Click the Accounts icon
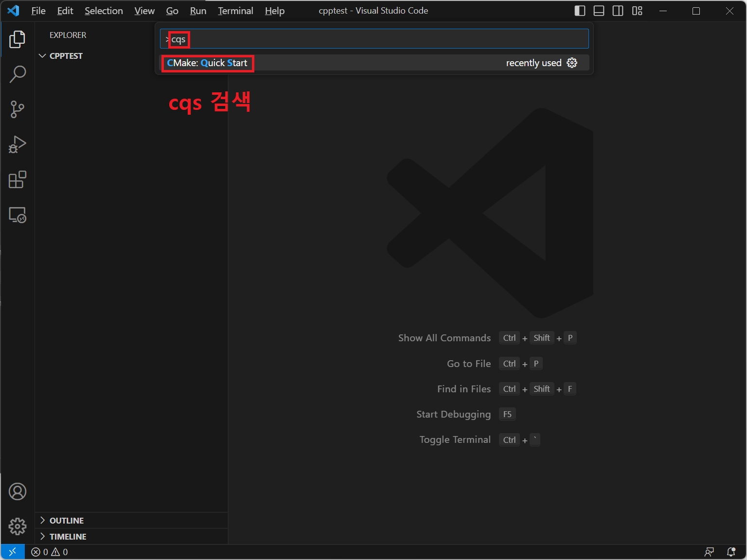Viewport: 747px width, 560px height. 18,491
